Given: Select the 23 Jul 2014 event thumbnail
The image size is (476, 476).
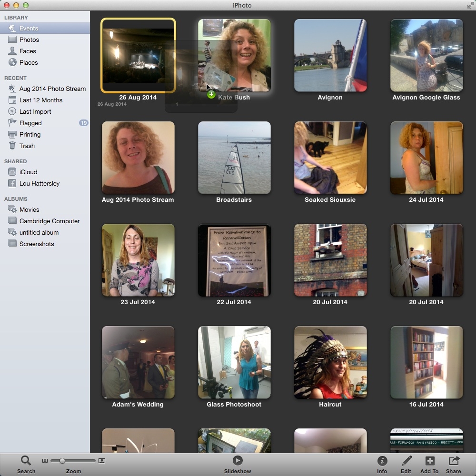Looking at the screenshot, I should [x=138, y=260].
